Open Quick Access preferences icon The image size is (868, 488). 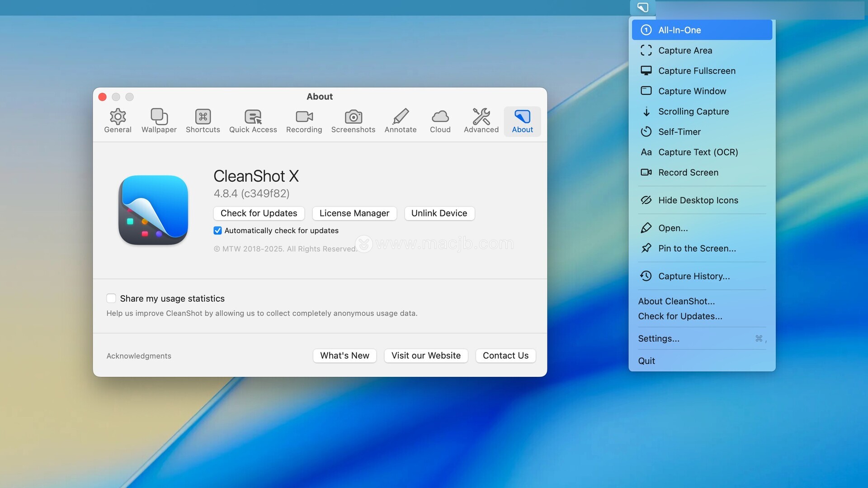[x=253, y=117]
